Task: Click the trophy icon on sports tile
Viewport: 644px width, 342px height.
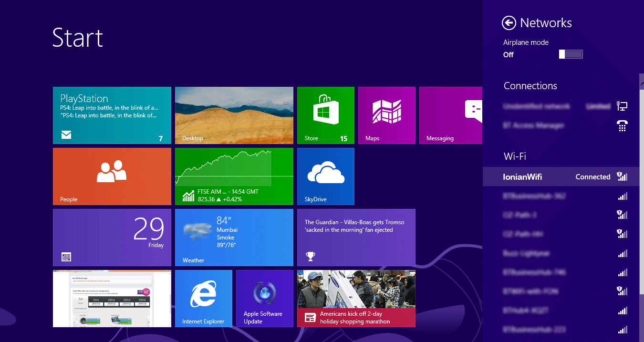Action: coord(311,257)
